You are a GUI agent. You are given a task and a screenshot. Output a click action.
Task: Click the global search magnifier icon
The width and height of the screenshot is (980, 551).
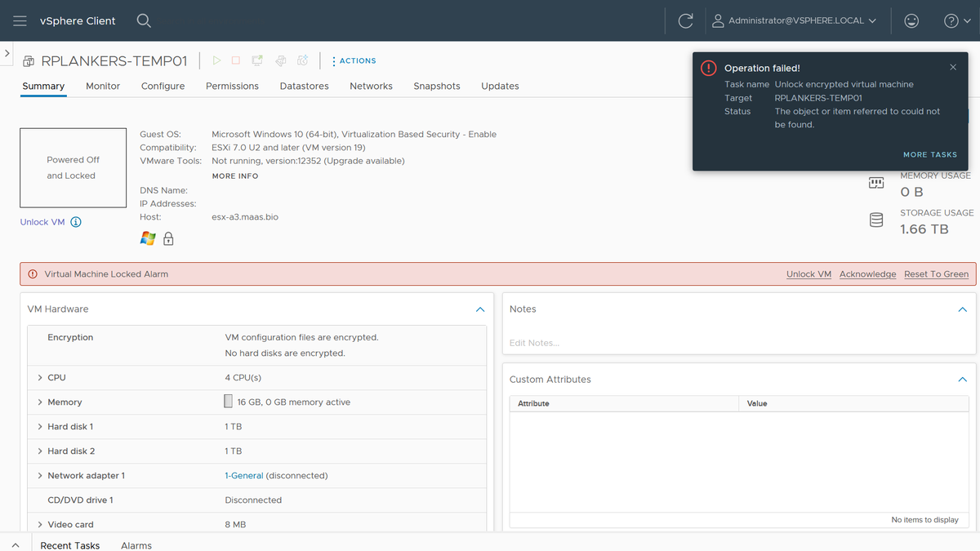coord(144,20)
